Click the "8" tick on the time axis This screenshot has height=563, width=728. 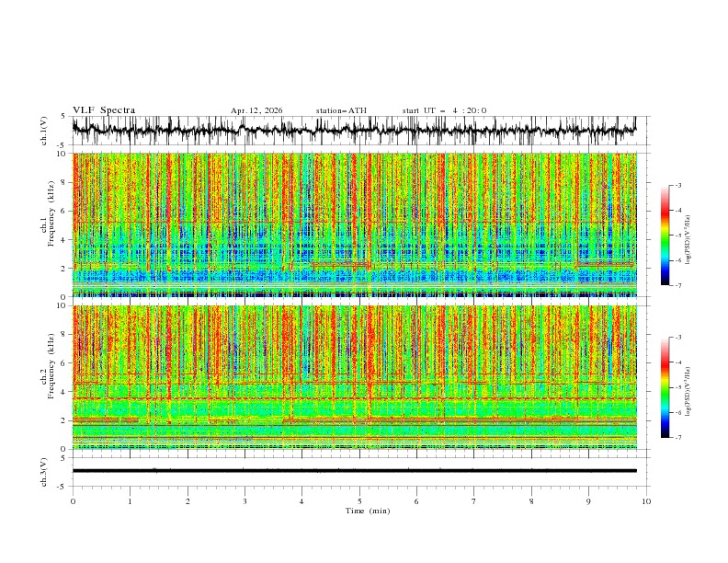[x=531, y=501]
